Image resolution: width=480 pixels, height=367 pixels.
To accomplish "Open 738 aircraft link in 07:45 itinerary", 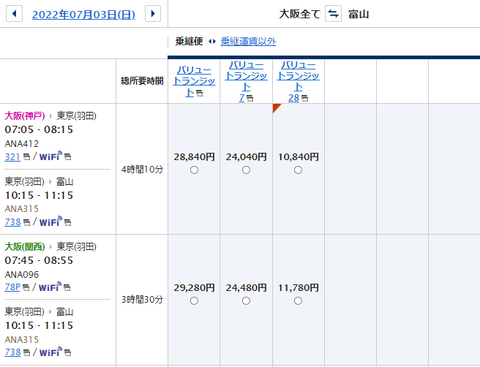I will click(x=13, y=352).
